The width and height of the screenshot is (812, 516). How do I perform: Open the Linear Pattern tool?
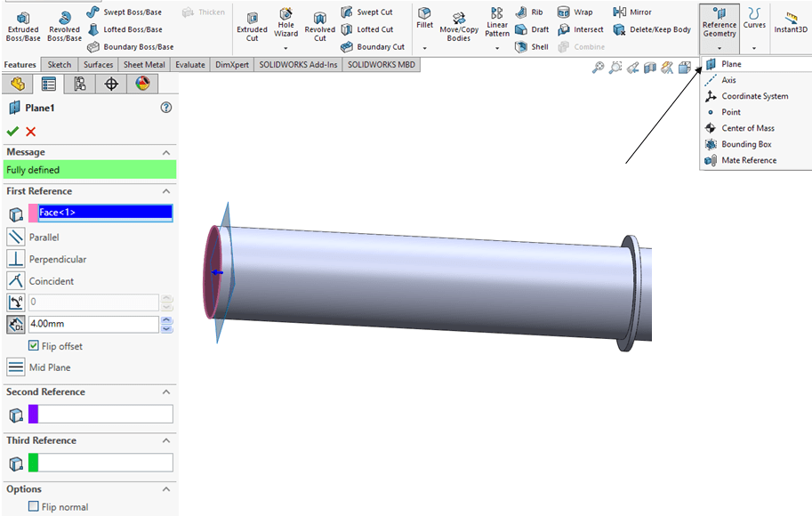(x=497, y=23)
